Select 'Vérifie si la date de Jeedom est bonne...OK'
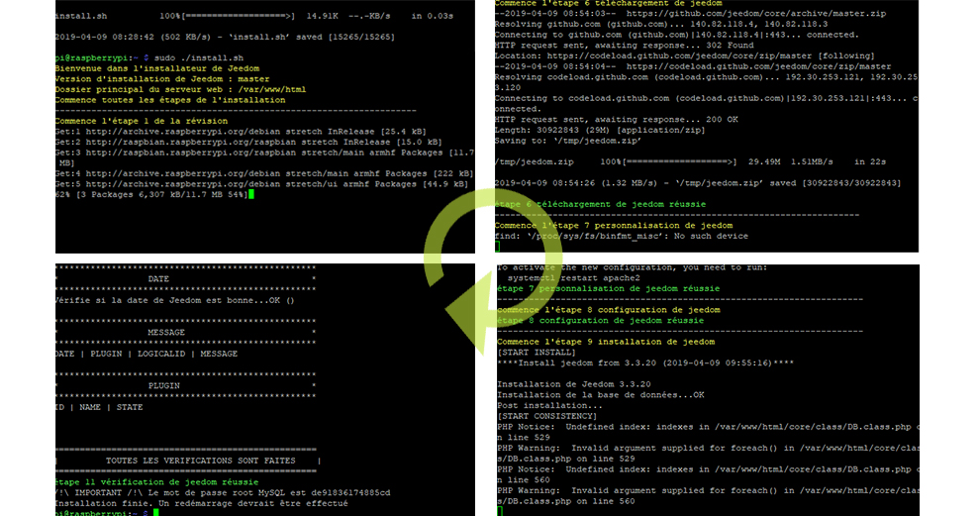Screen dimensions: 980x516 [x=174, y=301]
